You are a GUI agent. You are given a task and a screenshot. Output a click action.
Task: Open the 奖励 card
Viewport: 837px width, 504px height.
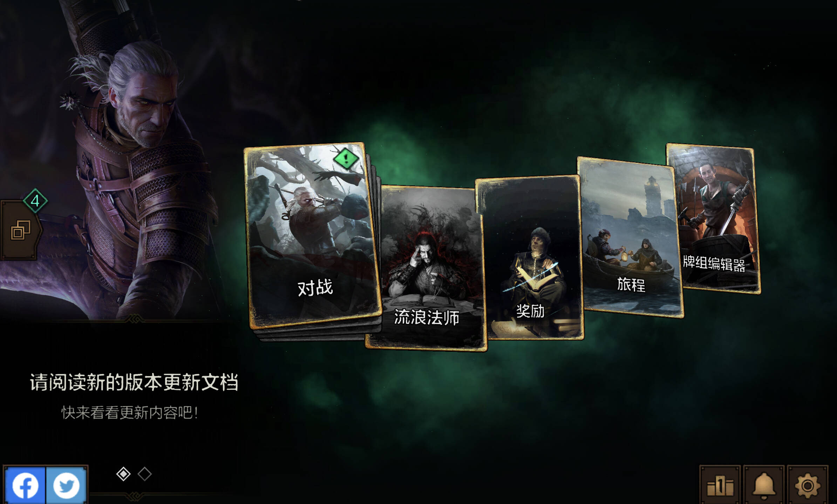[529, 258]
